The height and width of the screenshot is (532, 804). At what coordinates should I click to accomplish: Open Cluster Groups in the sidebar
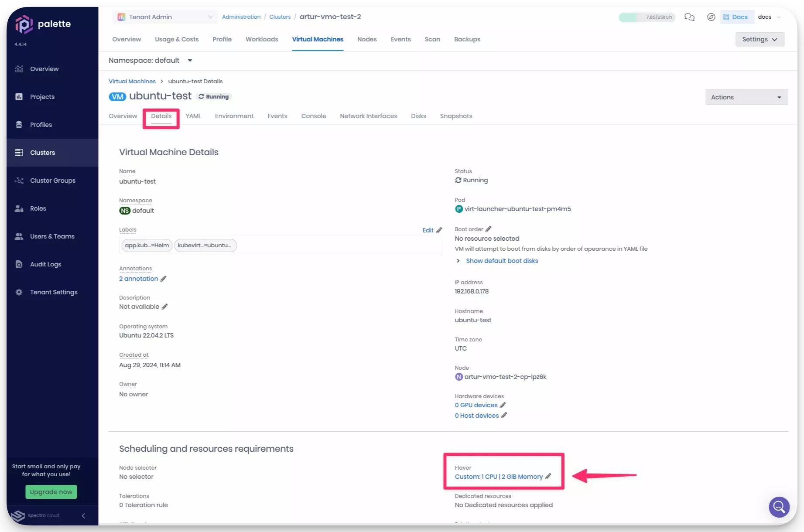coord(52,181)
